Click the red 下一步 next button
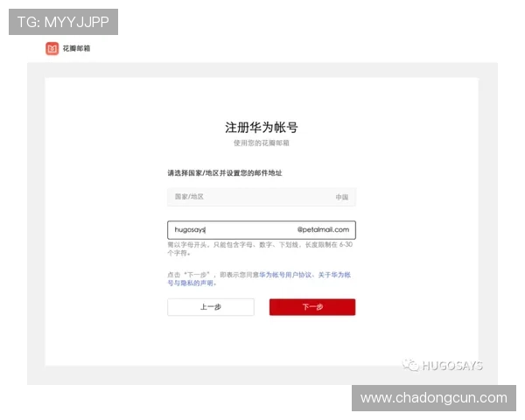Viewport: 525px width, 420px height. click(312, 307)
